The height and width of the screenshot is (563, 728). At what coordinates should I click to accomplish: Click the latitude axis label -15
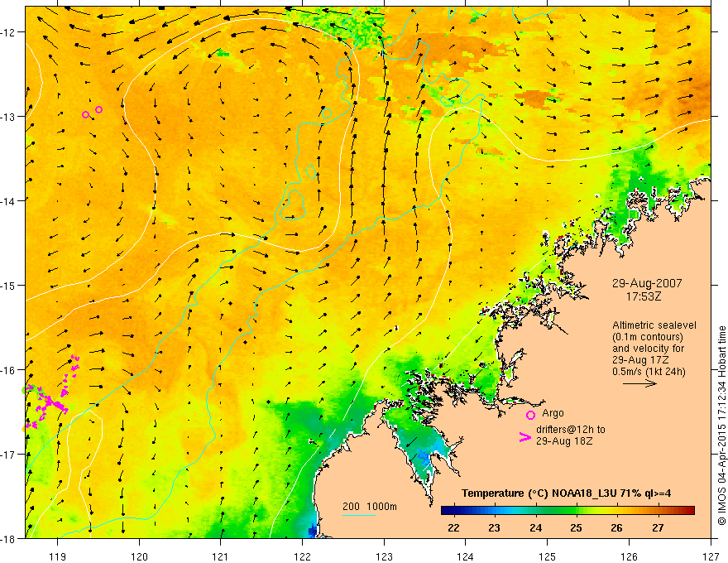click(8, 285)
